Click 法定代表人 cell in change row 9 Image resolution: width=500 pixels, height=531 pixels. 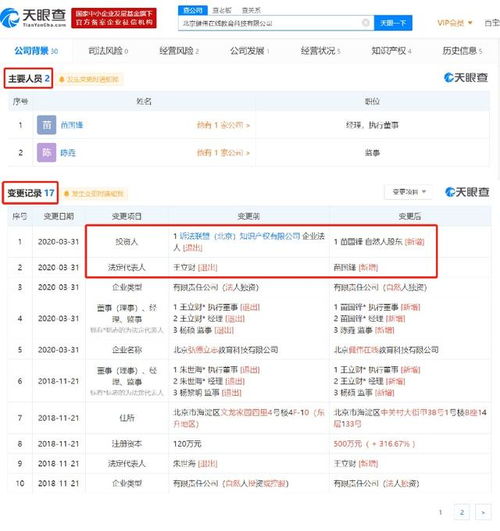point(127,463)
